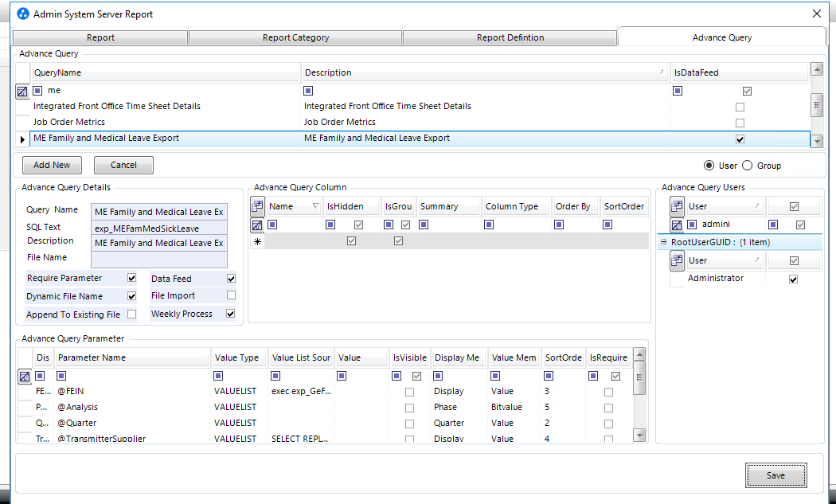836x504 pixels.
Task: Click filter operator icon under QueryName column
Action: 37,91
